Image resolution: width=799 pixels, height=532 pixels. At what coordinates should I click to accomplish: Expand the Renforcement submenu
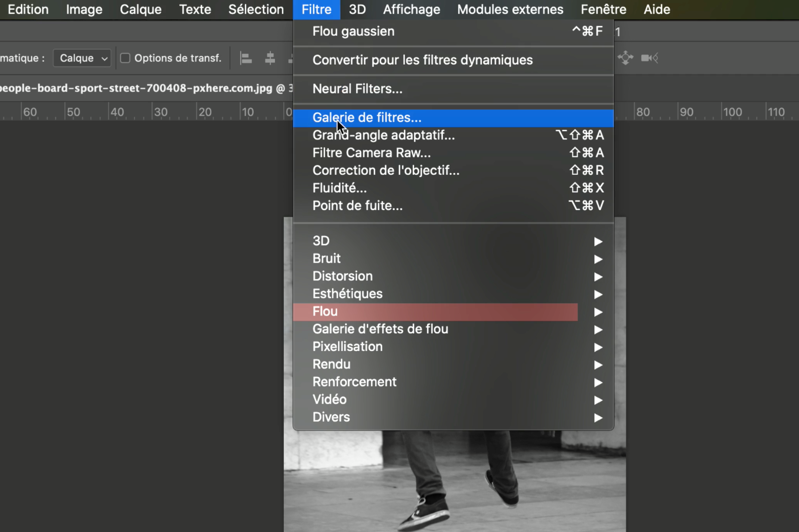pyautogui.click(x=454, y=382)
